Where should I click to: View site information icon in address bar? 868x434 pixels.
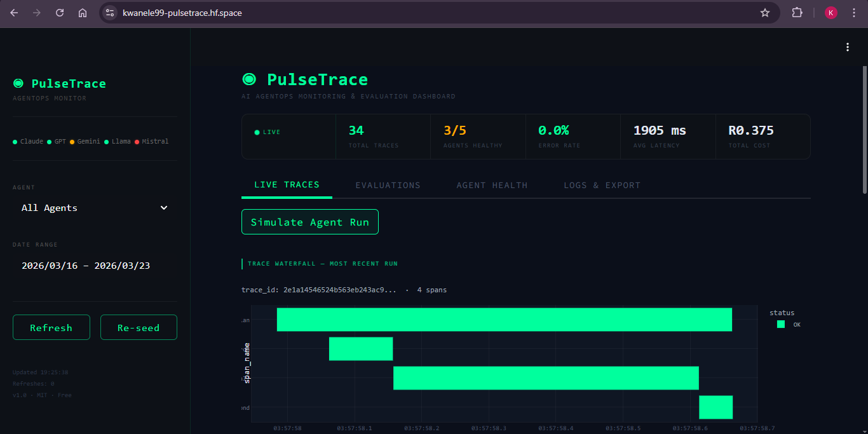[110, 13]
